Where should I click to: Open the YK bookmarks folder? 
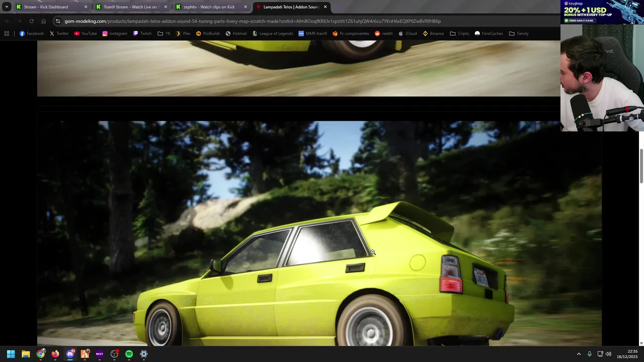click(164, 34)
